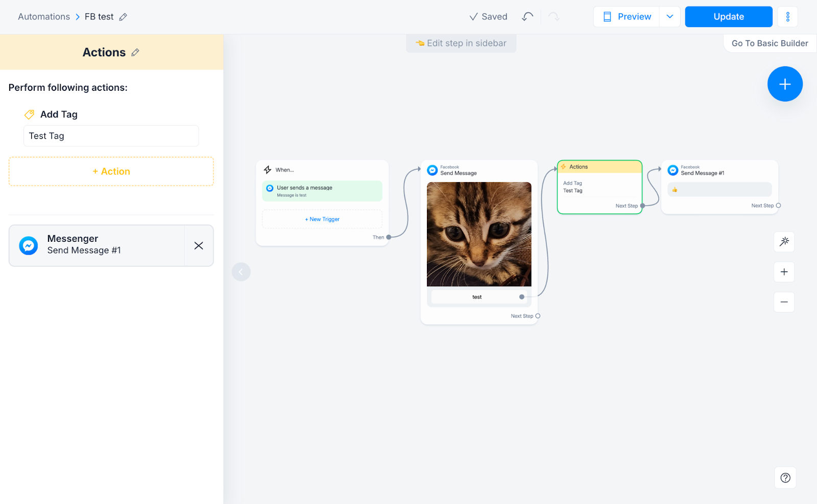
Task: Select the Actions node header on canvas
Action: [599, 167]
